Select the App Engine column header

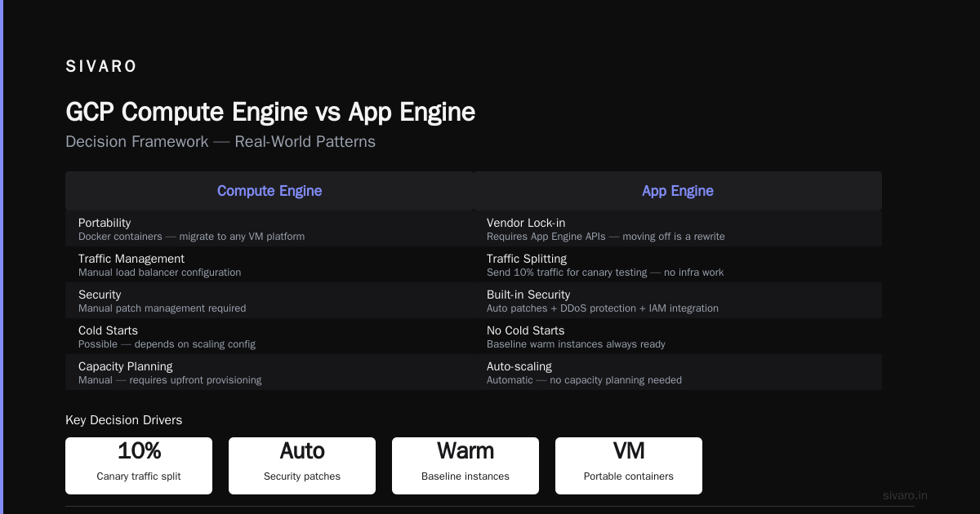point(678,191)
